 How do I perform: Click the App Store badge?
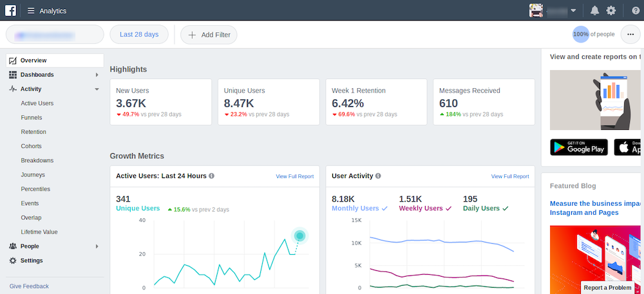click(629, 147)
